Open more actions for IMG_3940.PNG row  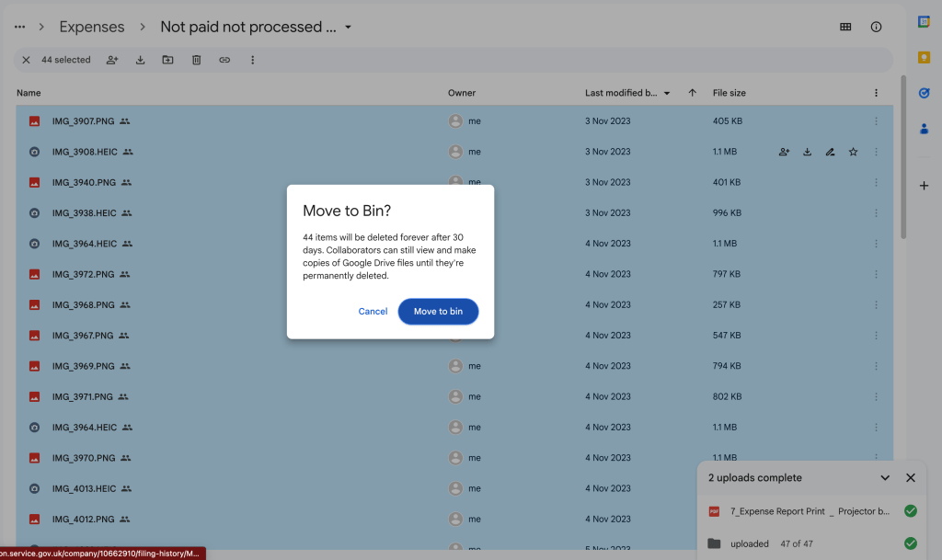coord(876,182)
